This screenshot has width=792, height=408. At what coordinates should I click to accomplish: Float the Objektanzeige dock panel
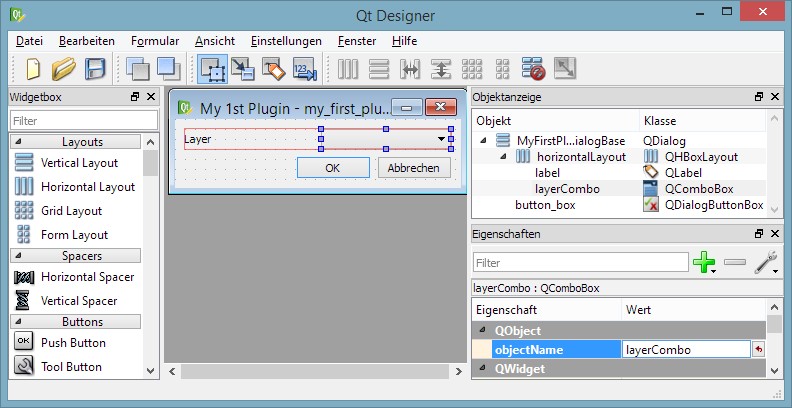[759, 97]
